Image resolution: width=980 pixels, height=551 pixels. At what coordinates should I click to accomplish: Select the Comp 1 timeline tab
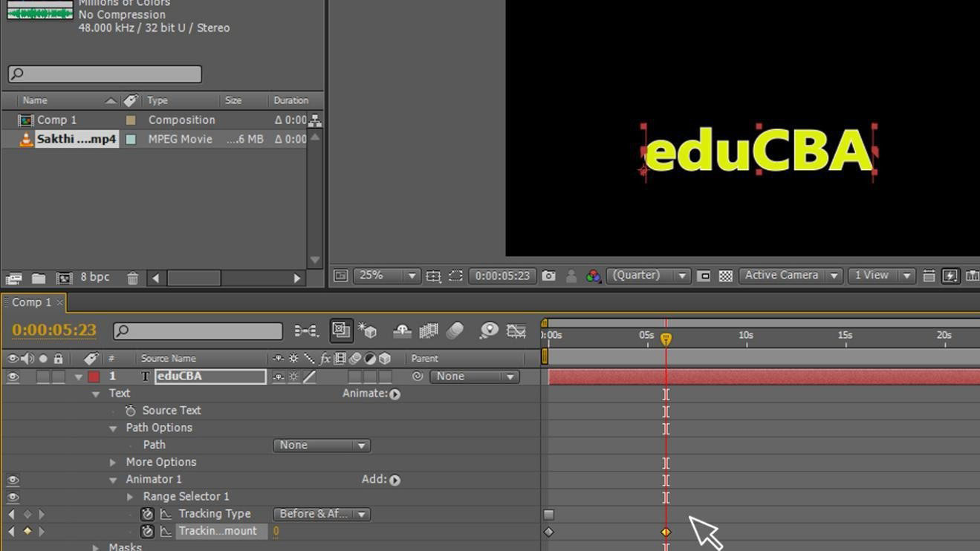click(x=31, y=302)
